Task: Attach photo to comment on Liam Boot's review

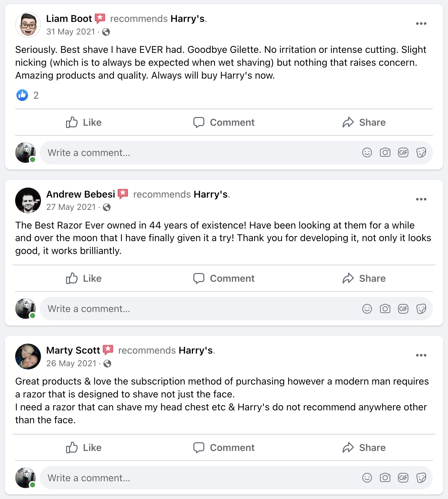Action: (x=385, y=152)
